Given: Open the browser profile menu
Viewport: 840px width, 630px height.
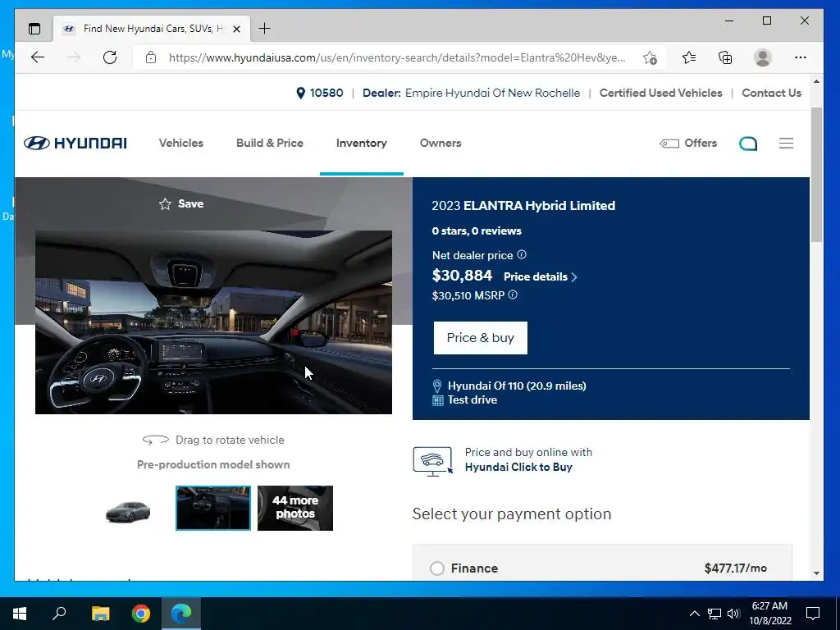Looking at the screenshot, I should (x=762, y=57).
